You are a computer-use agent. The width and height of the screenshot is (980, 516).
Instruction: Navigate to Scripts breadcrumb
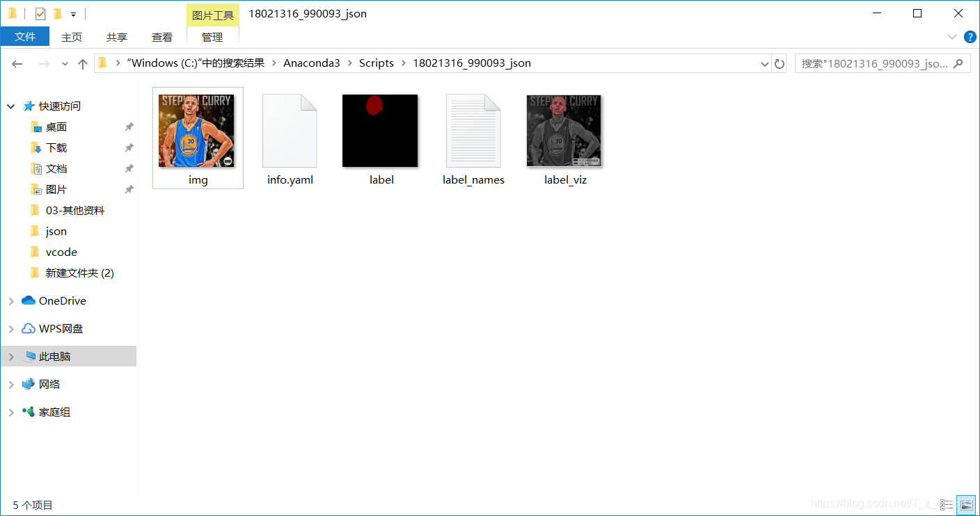coord(377,63)
